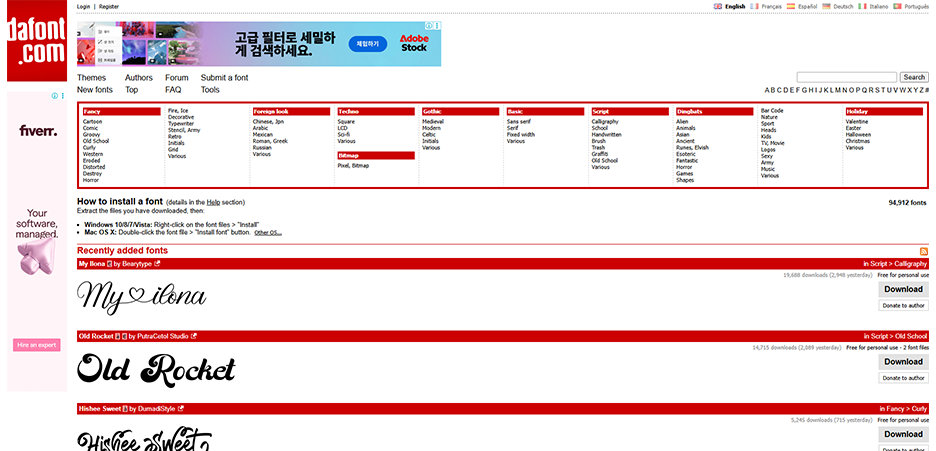Screen dimensions: 936x451
Task: Open the Bar Code category
Action: coord(772,111)
